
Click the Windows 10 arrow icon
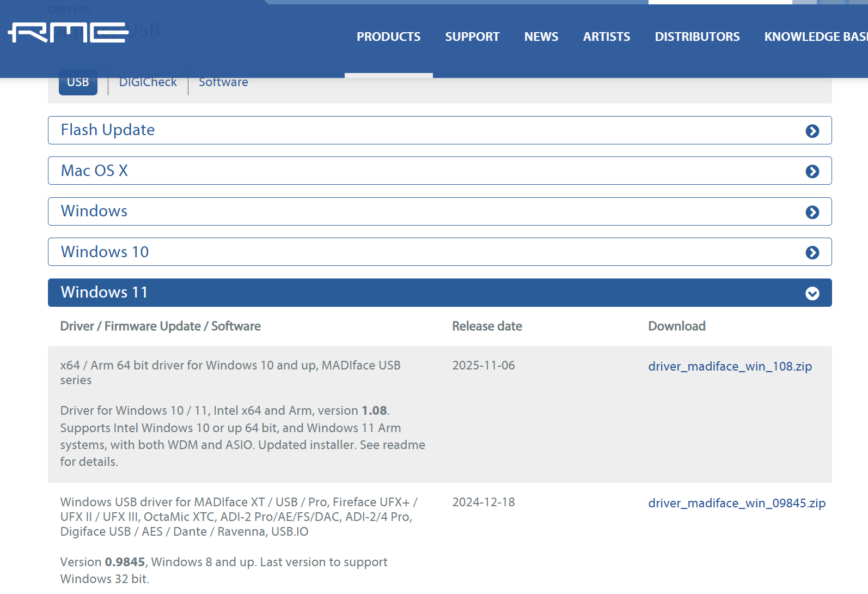[x=812, y=252]
